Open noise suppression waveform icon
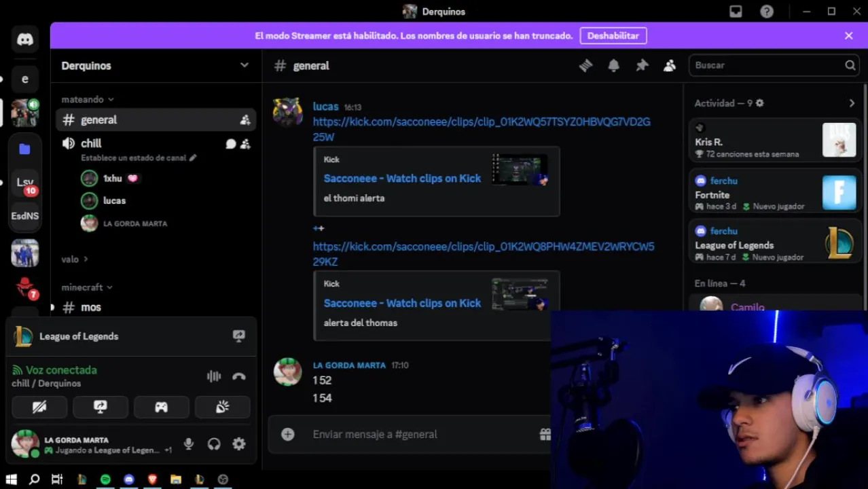This screenshot has width=868, height=489. coord(213,376)
